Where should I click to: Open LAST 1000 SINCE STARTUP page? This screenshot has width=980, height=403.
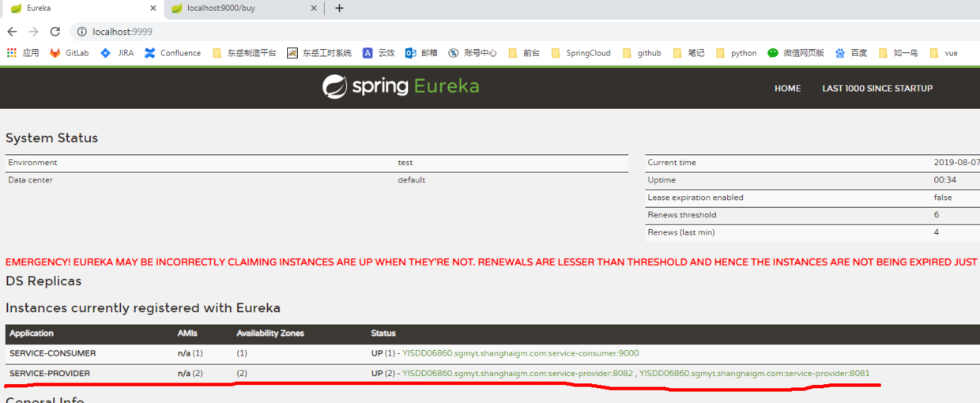tap(877, 89)
